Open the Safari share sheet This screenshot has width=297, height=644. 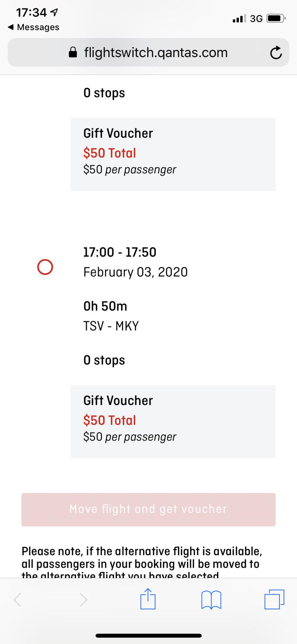148,599
